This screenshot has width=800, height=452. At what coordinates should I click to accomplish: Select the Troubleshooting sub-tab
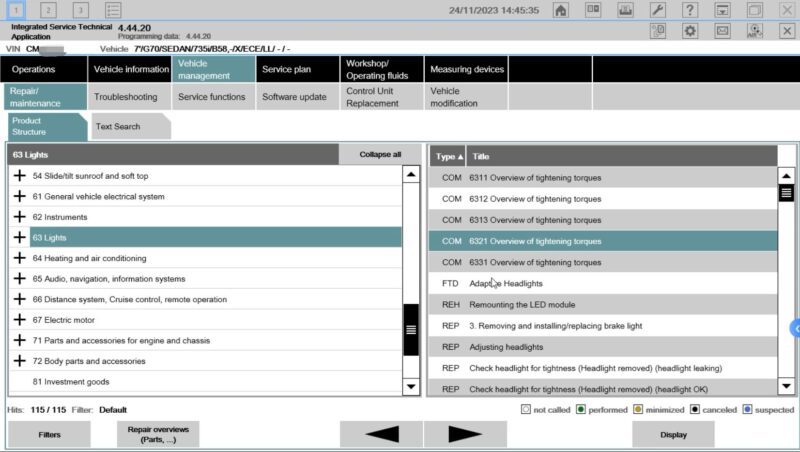[x=129, y=97]
